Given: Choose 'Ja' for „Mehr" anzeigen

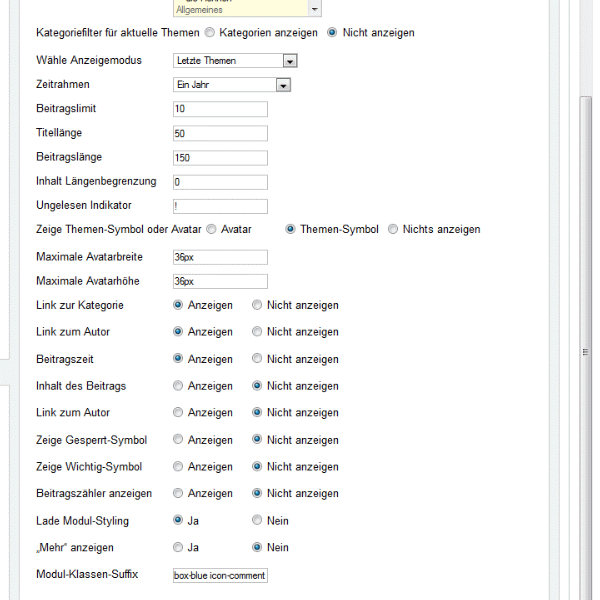Looking at the screenshot, I should (x=178, y=548).
